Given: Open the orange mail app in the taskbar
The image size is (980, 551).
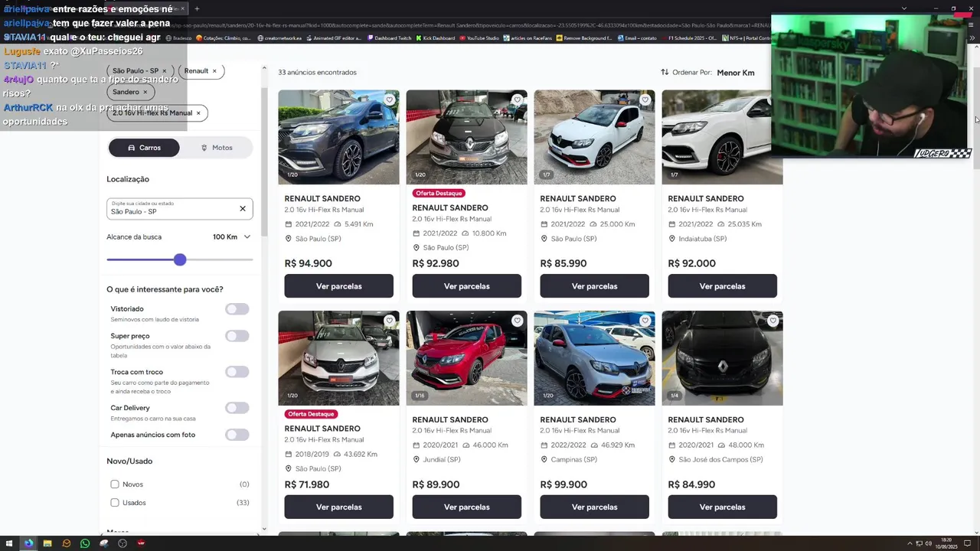Looking at the screenshot, I should (x=66, y=543).
